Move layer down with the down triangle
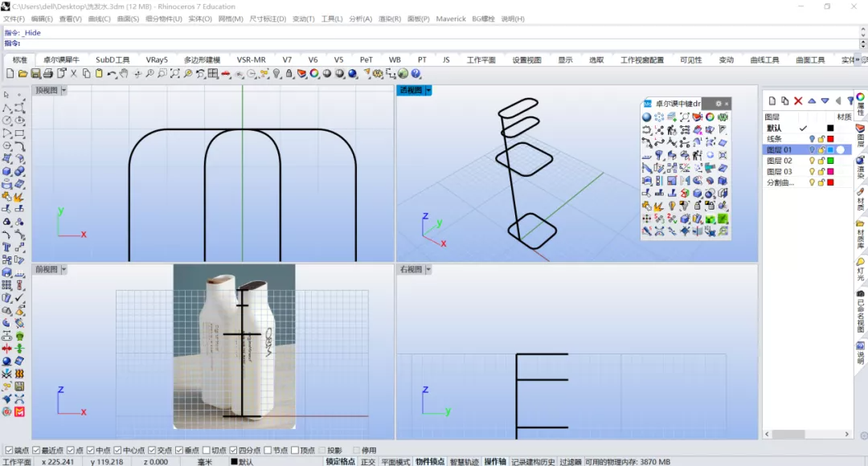 pyautogui.click(x=825, y=100)
